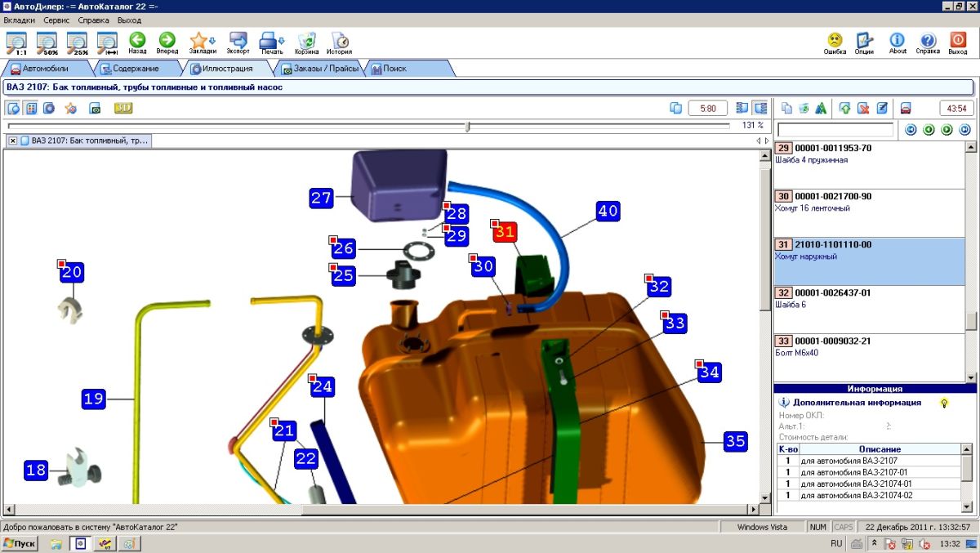Toggle the right list layout icon
The image size is (980, 553).
759,108
